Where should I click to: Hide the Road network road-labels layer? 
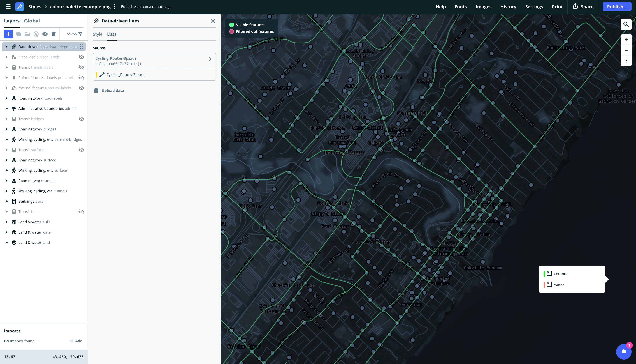(82, 98)
